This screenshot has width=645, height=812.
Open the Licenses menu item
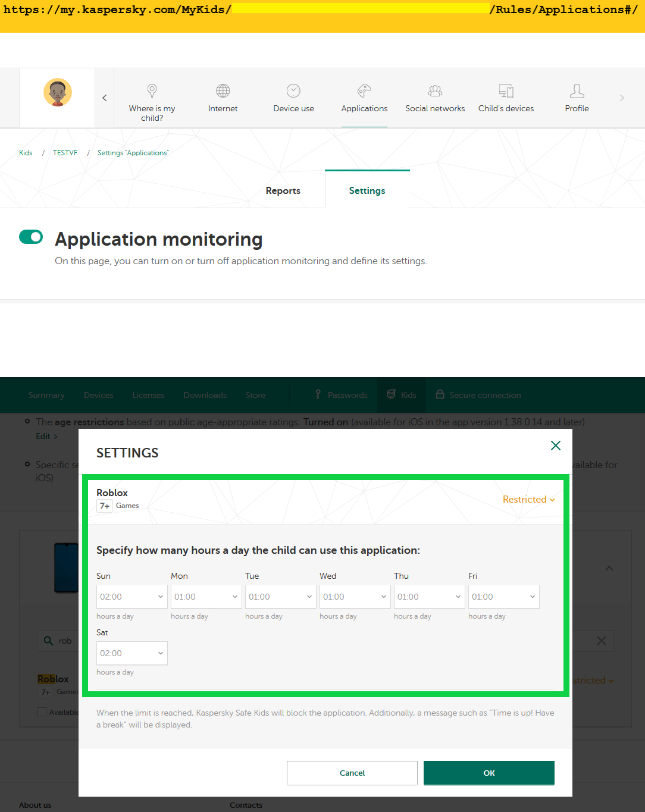tap(148, 395)
